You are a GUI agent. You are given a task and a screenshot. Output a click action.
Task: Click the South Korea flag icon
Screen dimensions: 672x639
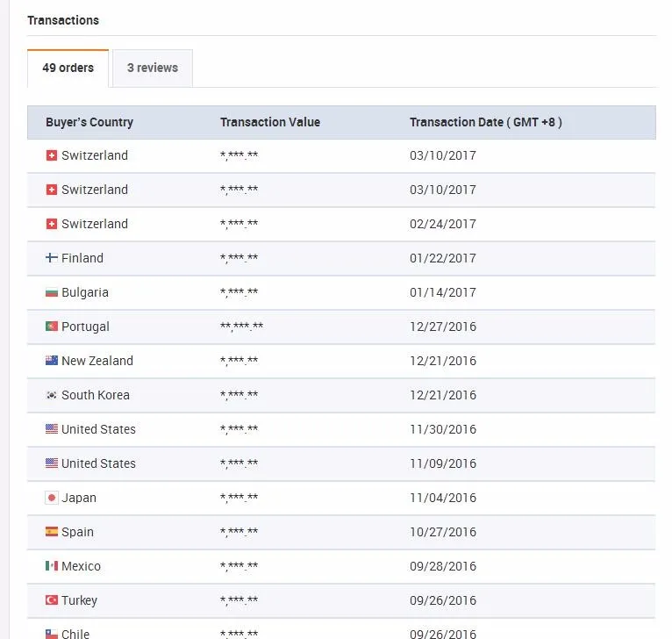(x=52, y=395)
